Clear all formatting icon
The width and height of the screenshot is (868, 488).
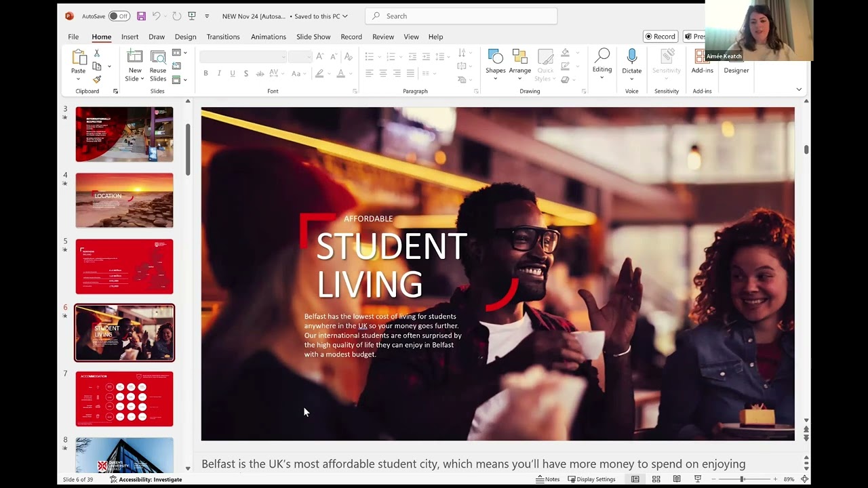349,56
